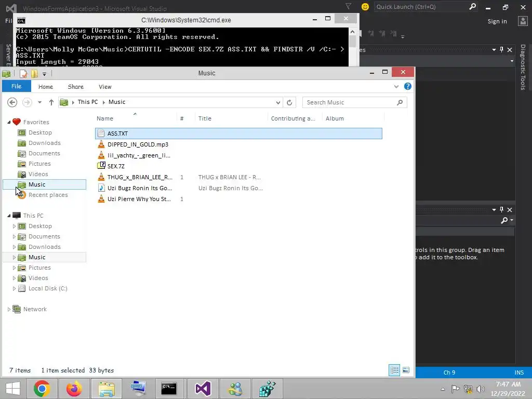Open Chrome from the taskbar
Image resolution: width=532 pixels, height=399 pixels.
click(42, 389)
